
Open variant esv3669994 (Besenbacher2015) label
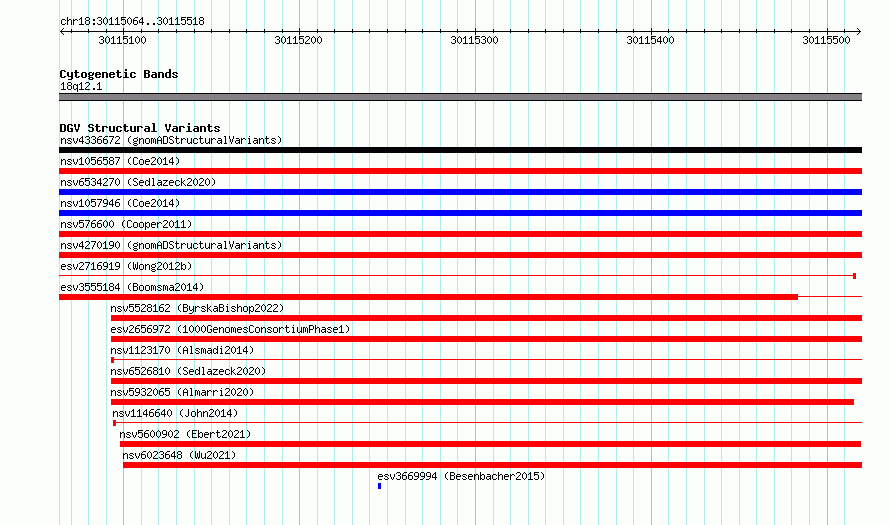(x=461, y=476)
